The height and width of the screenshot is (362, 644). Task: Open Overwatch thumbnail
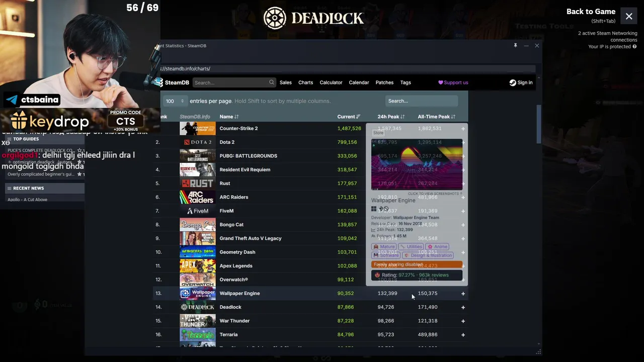click(198, 280)
